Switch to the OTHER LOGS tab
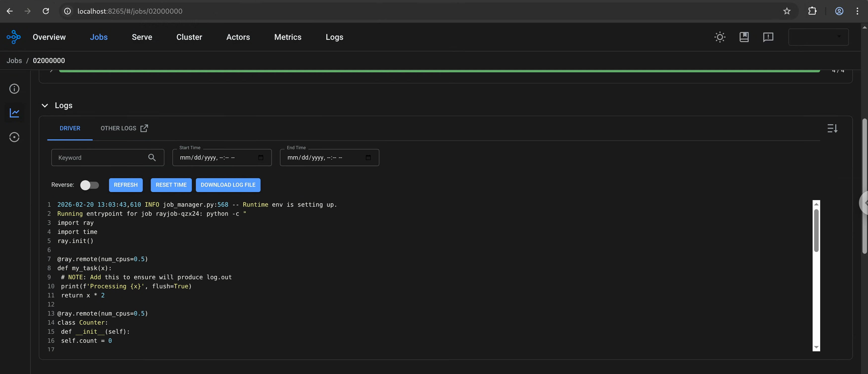The width and height of the screenshot is (868, 374). point(118,128)
